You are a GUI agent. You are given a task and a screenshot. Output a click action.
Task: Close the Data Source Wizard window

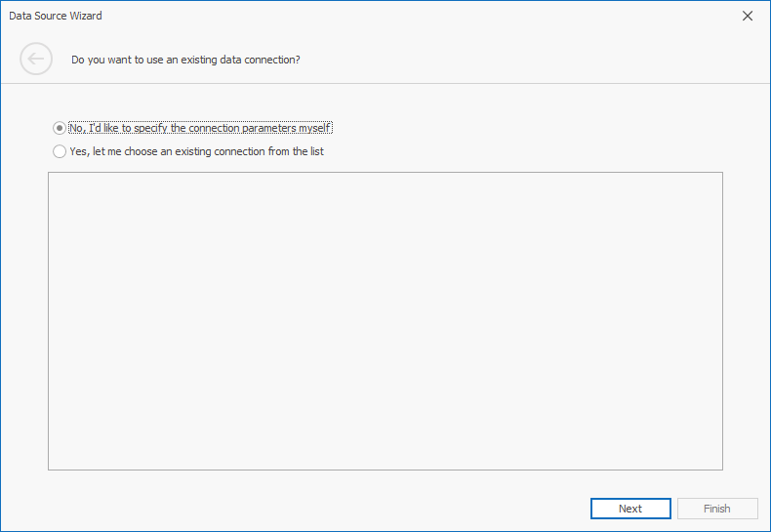[748, 16]
